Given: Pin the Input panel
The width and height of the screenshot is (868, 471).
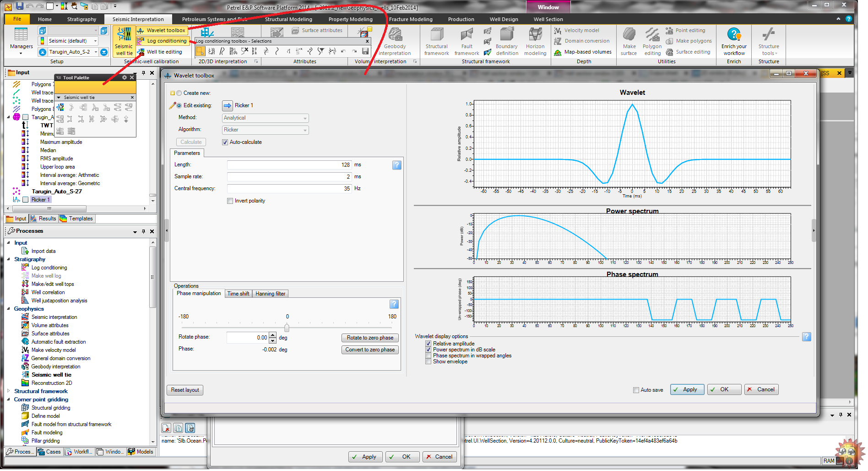Looking at the screenshot, I should [144, 72].
